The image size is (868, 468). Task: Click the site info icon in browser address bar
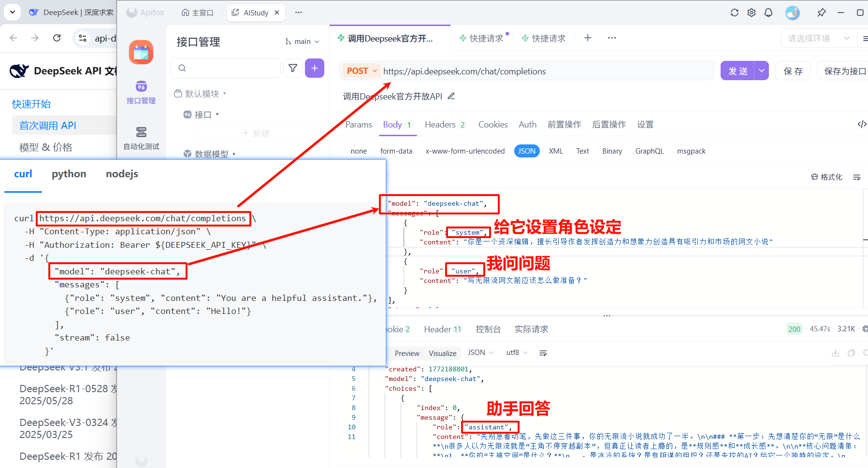(83, 38)
